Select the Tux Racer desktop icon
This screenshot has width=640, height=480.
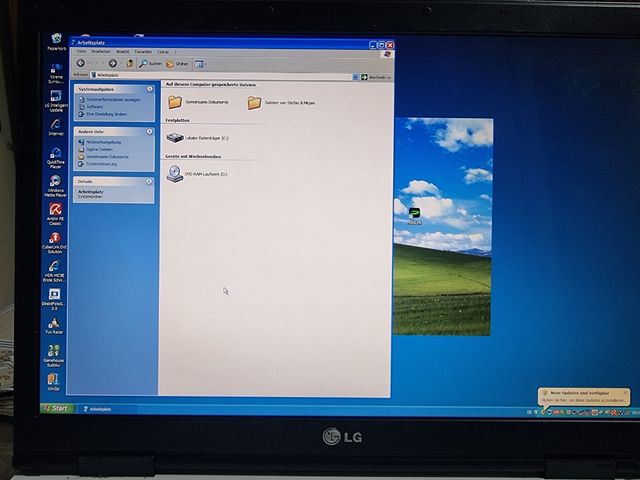point(54,326)
